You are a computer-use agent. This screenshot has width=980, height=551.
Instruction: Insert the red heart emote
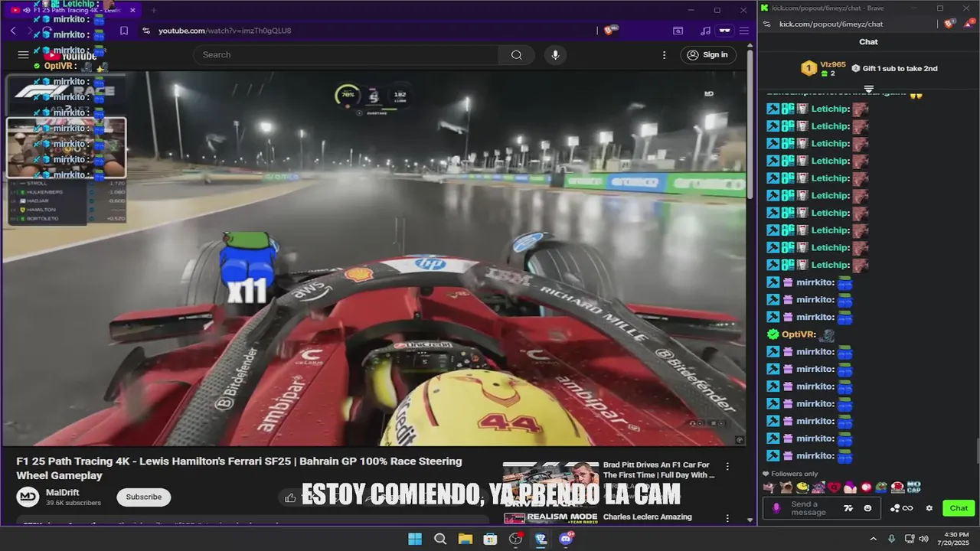click(x=835, y=487)
